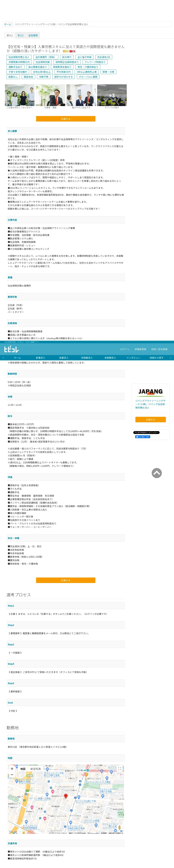174x868 pixels.
Task: Click the ログイン link
Action: (125, 349)
